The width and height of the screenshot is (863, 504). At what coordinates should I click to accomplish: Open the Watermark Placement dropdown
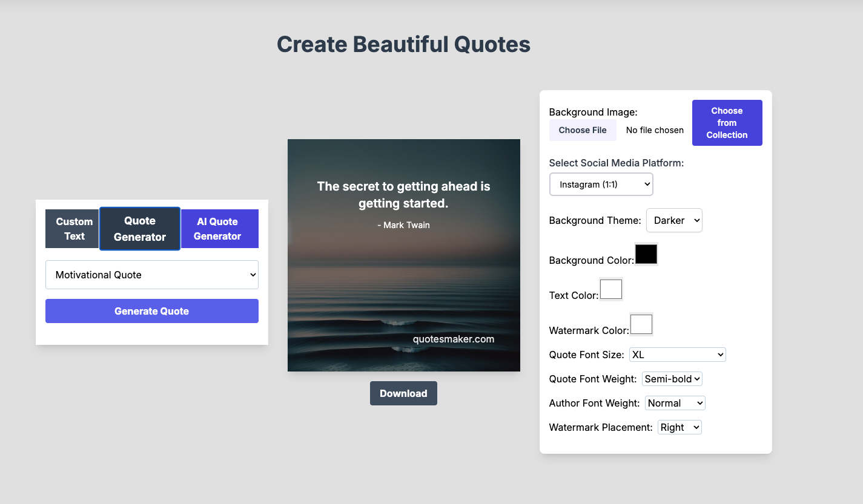(679, 427)
